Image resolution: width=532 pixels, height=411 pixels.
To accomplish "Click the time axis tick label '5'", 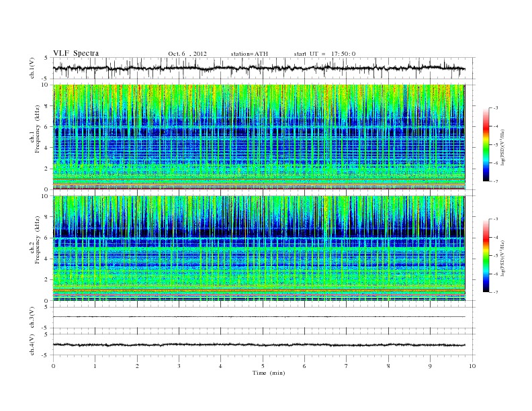I will click(263, 366).
